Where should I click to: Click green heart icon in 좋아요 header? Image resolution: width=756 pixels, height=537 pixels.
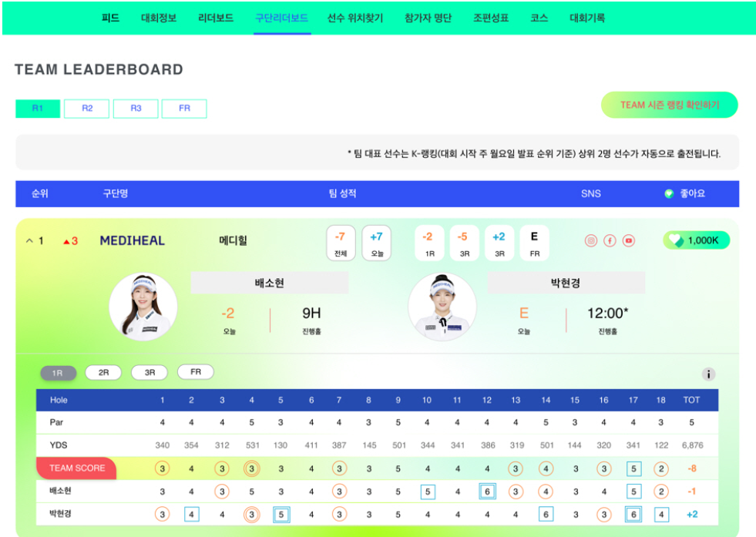coord(669,194)
